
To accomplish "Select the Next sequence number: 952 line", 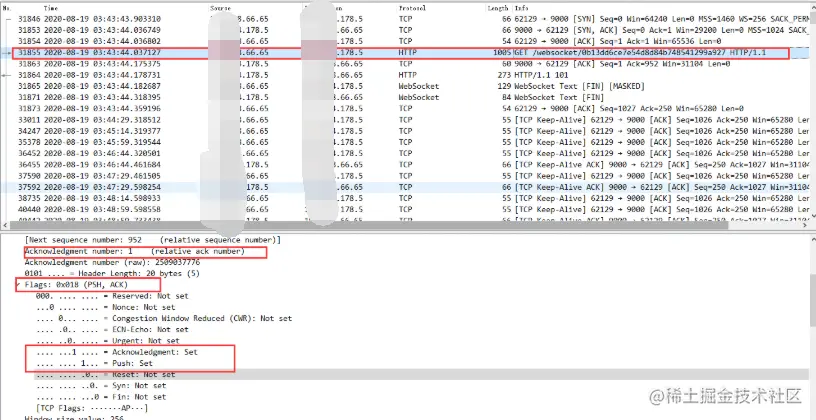I will (x=152, y=240).
